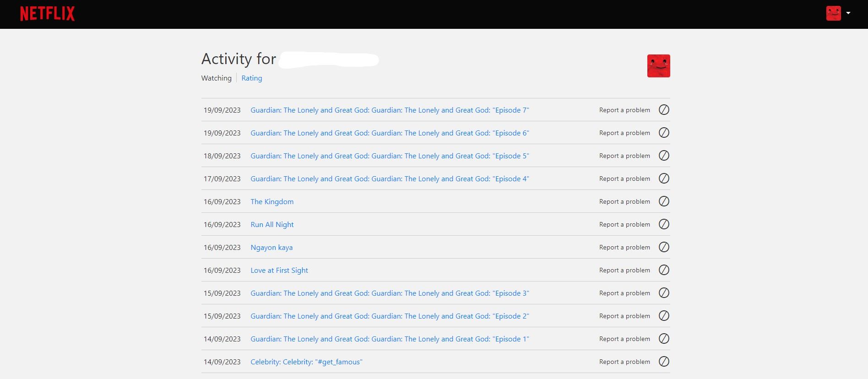Open the profile dropdown arrow in header
This screenshot has height=379, width=868.
[848, 13]
